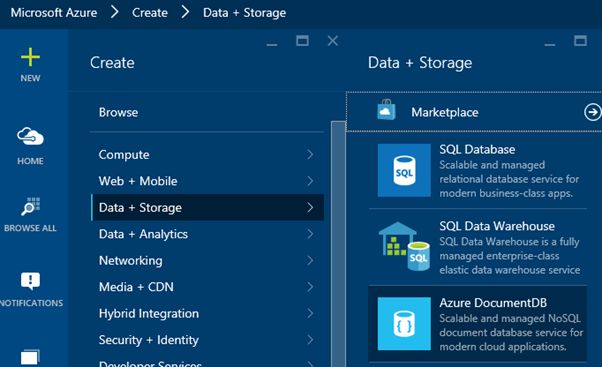Minimize the Create blade
Screen dimensions: 602x367
272,44
